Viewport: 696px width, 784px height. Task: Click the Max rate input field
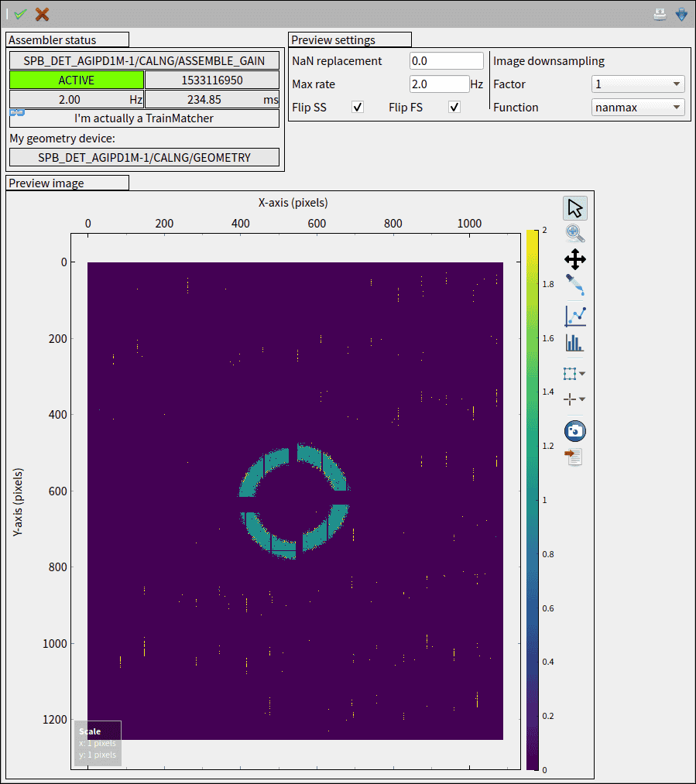pyautogui.click(x=439, y=84)
